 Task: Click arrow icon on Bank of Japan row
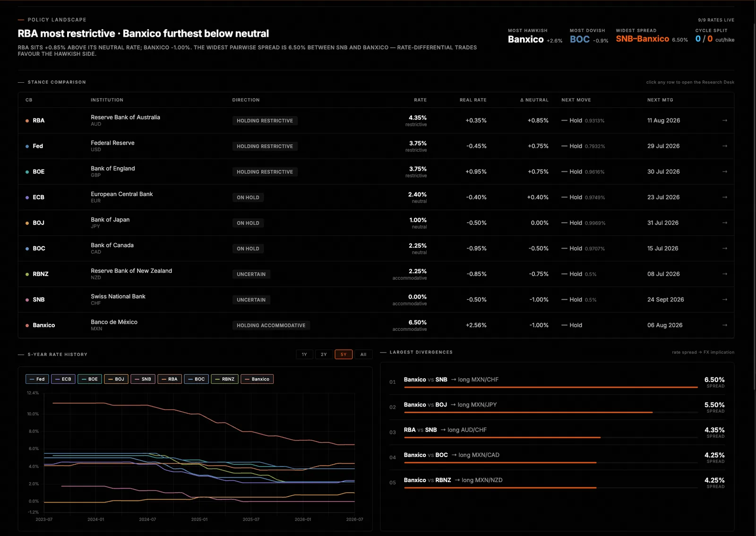coord(724,223)
